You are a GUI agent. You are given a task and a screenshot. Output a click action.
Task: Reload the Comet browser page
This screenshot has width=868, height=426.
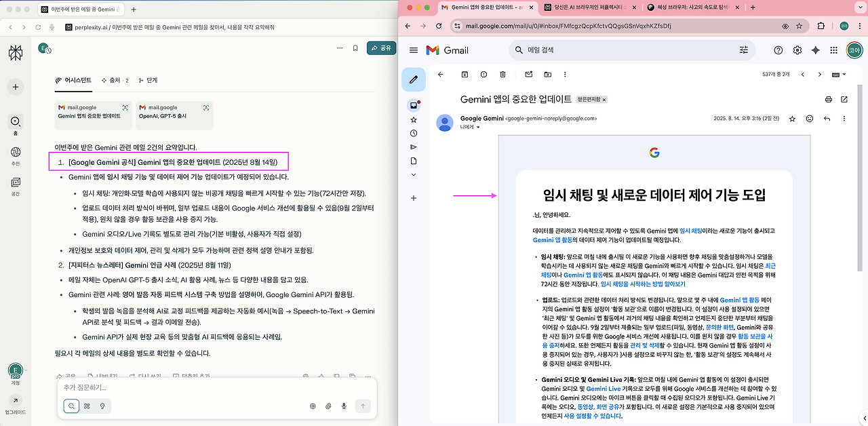click(39, 27)
